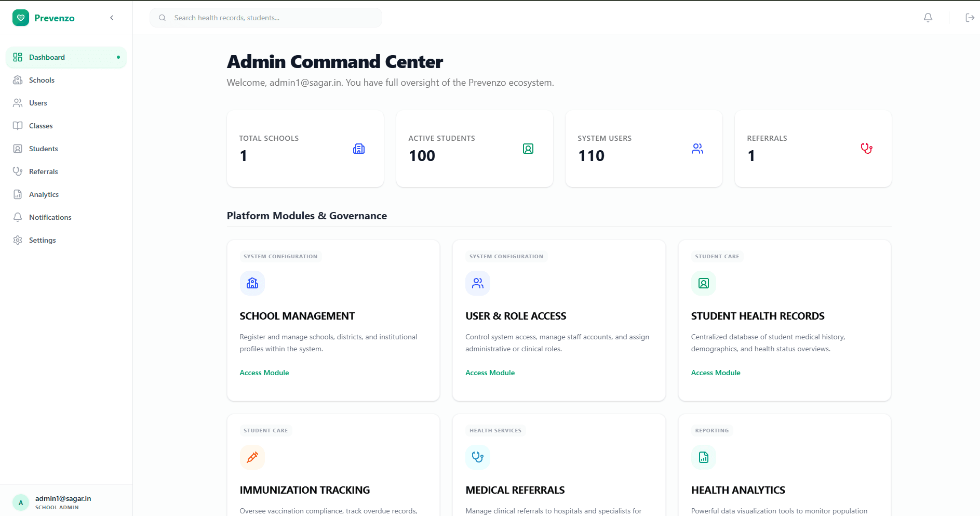Click the Active Students card badge icon
The width and height of the screenshot is (980, 516).
(x=528, y=149)
